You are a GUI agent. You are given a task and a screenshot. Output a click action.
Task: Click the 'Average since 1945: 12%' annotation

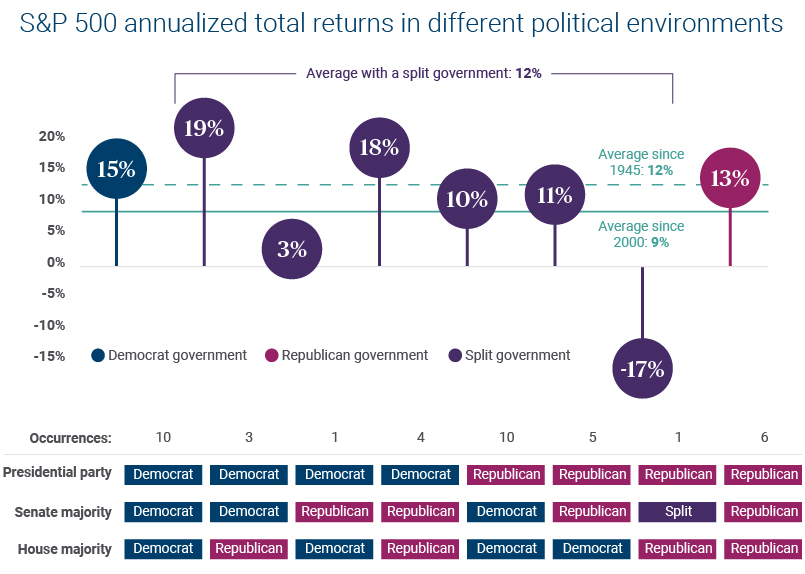point(641,162)
